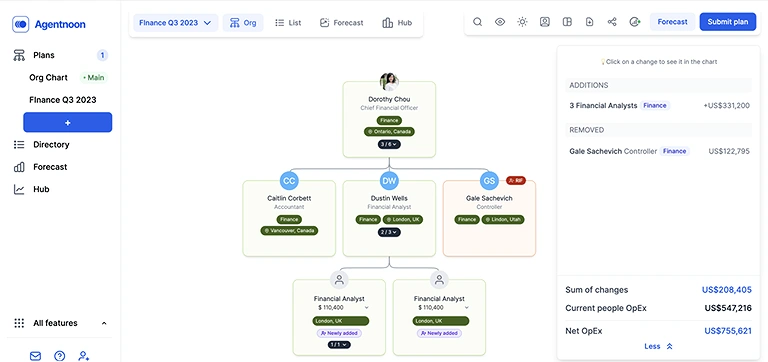Open the Finance Q3 2023 plan dropdown
This screenshot has height=362, width=768.
click(x=175, y=23)
